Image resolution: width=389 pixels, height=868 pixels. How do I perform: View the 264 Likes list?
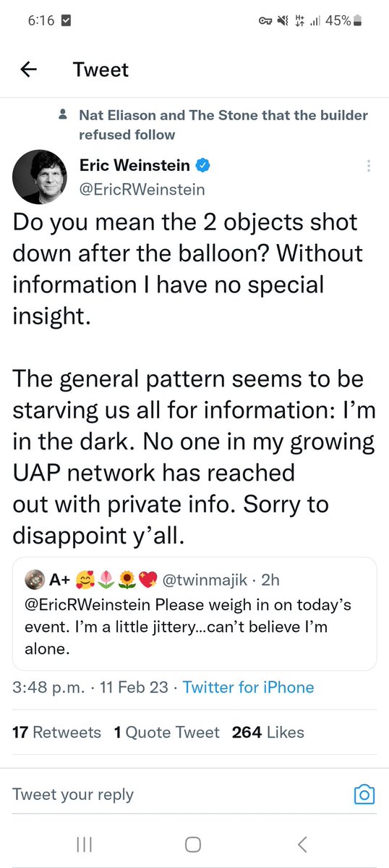tap(268, 733)
